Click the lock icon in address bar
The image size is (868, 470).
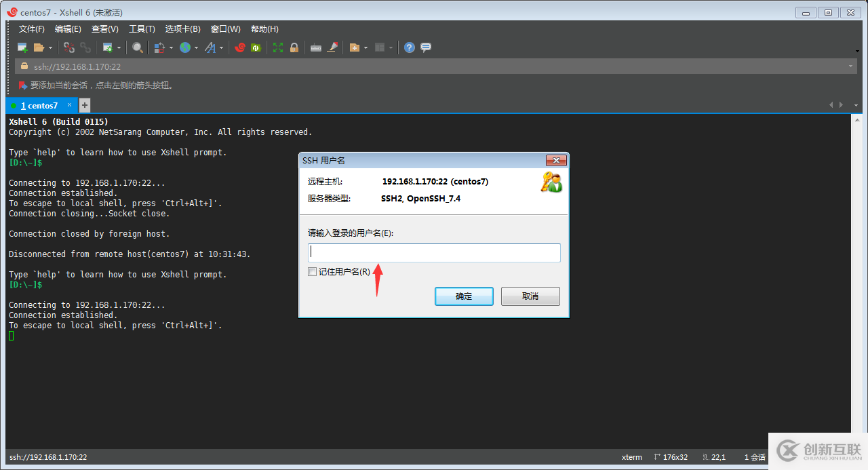click(24, 66)
